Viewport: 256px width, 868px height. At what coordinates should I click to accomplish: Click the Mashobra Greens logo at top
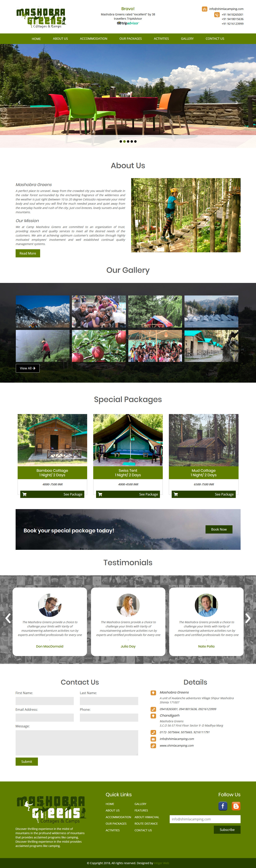(x=41, y=18)
